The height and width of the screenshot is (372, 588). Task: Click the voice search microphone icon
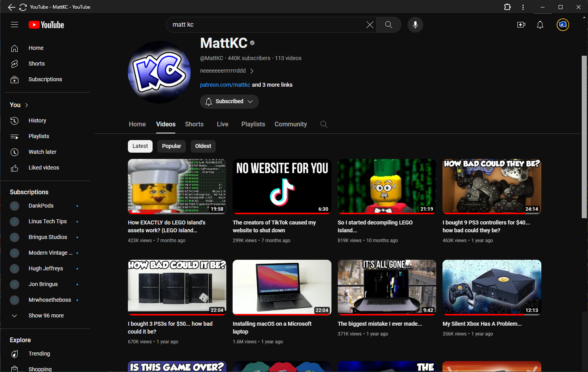pos(415,25)
